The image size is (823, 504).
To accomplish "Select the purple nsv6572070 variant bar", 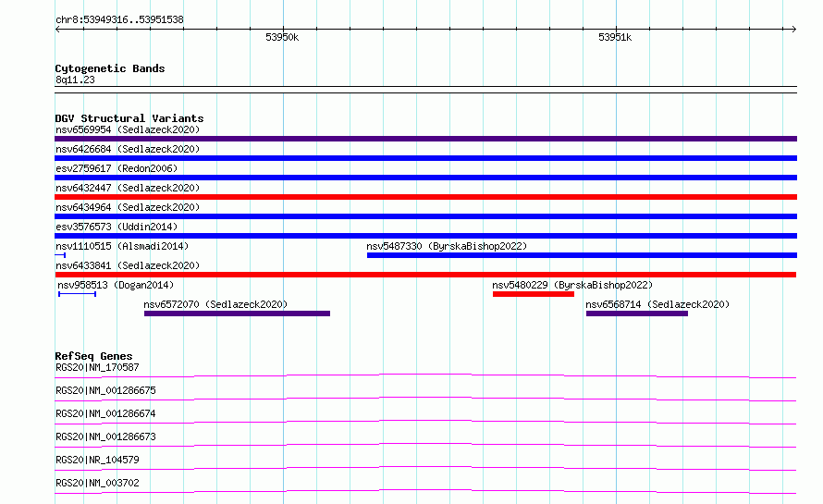I will click(x=238, y=313).
